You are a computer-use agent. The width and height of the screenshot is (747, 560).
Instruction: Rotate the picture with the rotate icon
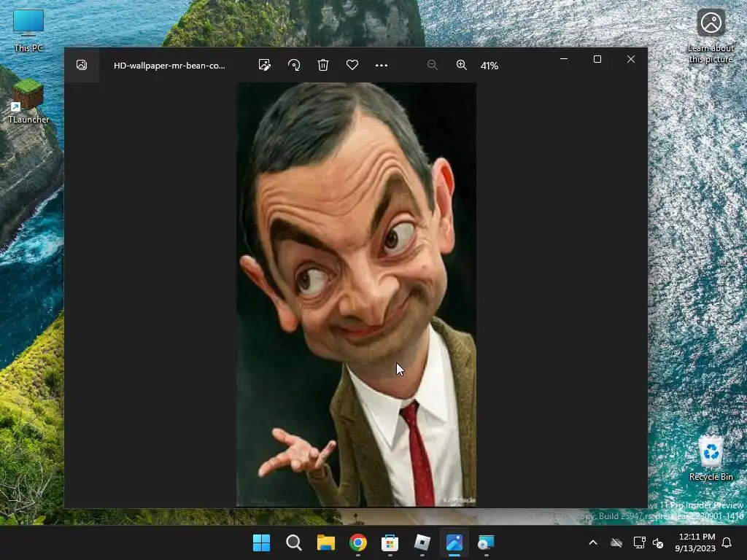coord(294,65)
